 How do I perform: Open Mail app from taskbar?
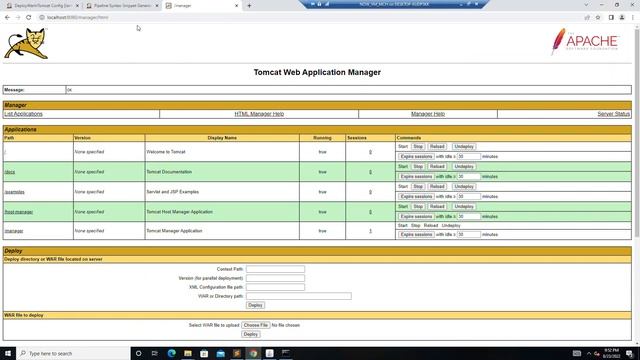click(x=220, y=353)
